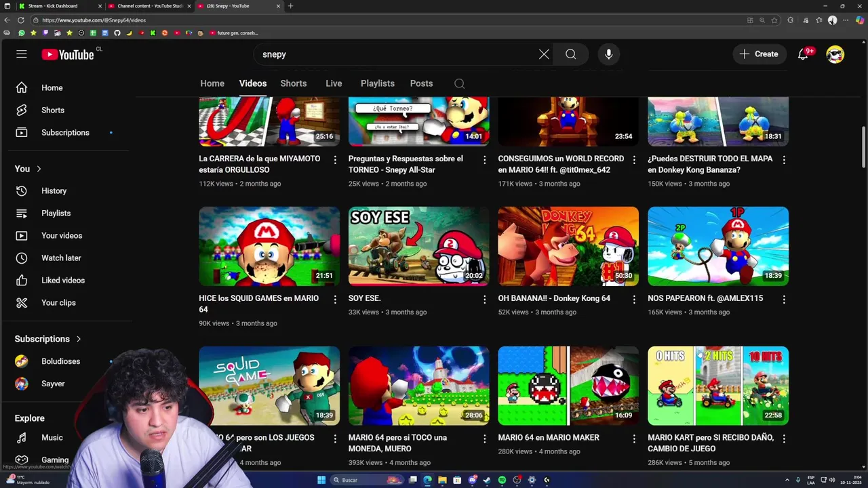Viewport: 868px width, 488px height.
Task: Play SOY ESE video thumbnail
Action: click(419, 246)
